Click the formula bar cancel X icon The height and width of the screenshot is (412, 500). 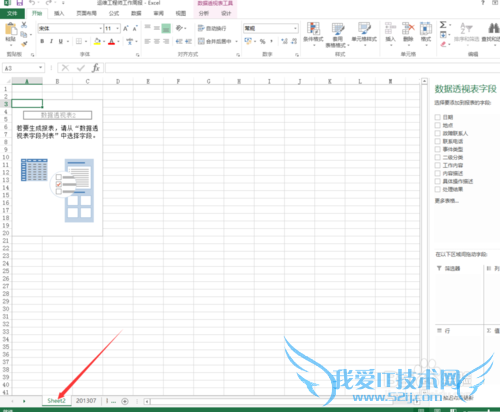coord(65,68)
